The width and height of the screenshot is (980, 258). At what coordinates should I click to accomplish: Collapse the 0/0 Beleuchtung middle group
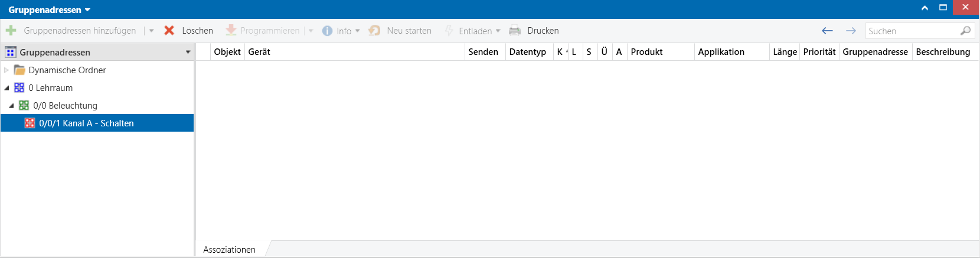(x=11, y=106)
